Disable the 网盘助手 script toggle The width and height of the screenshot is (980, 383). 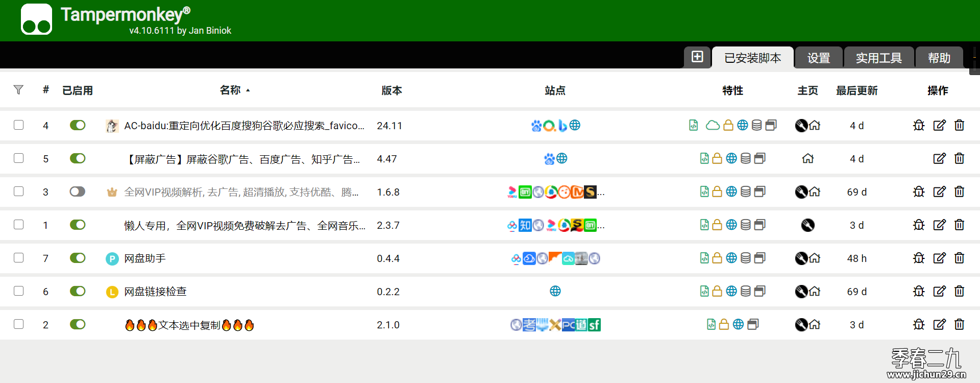click(x=78, y=258)
